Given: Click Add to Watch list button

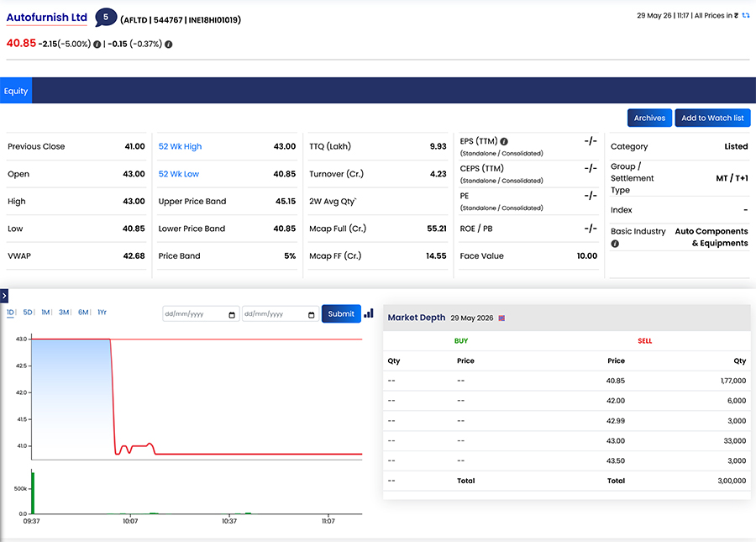Looking at the screenshot, I should (712, 118).
